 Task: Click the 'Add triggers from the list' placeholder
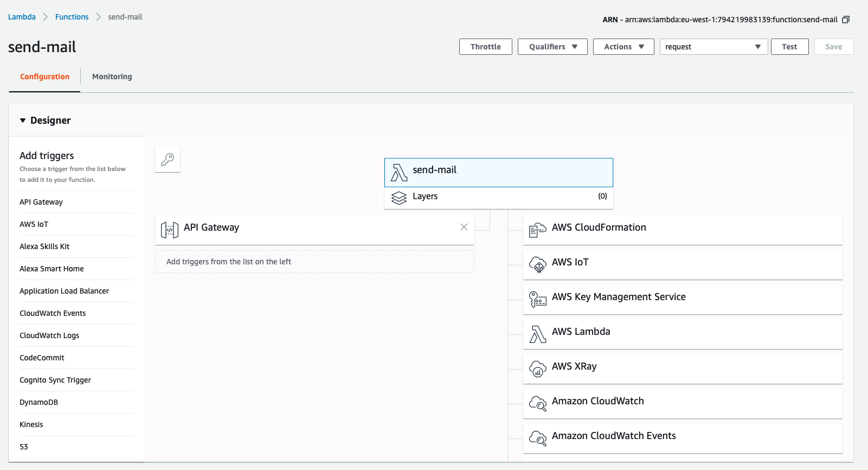314,262
